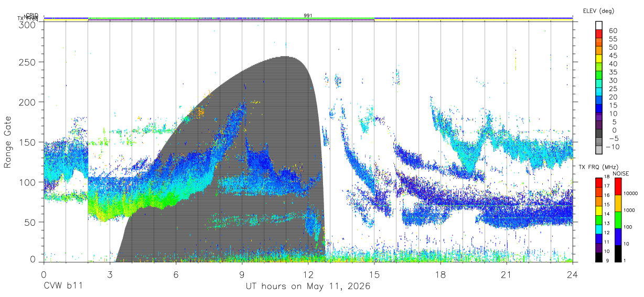The width and height of the screenshot is (644, 297).
Task: Click the '-10' label on the ELEV legend
Action: coord(613,146)
